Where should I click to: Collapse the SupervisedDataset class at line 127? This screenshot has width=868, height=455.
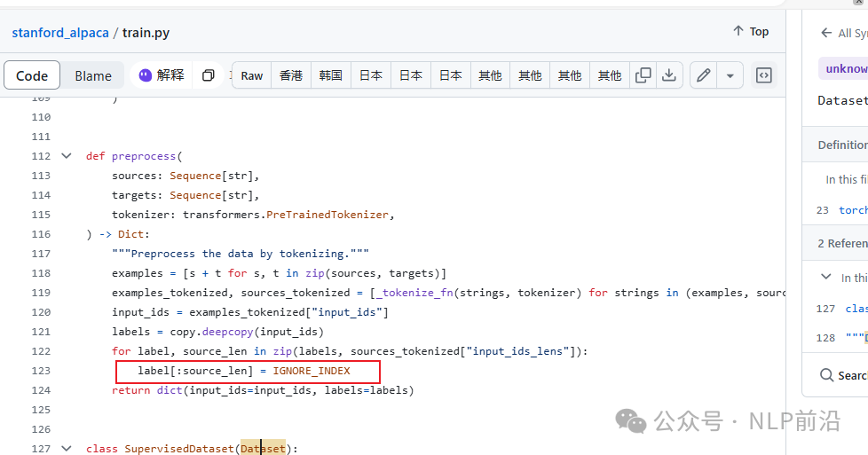(67, 449)
